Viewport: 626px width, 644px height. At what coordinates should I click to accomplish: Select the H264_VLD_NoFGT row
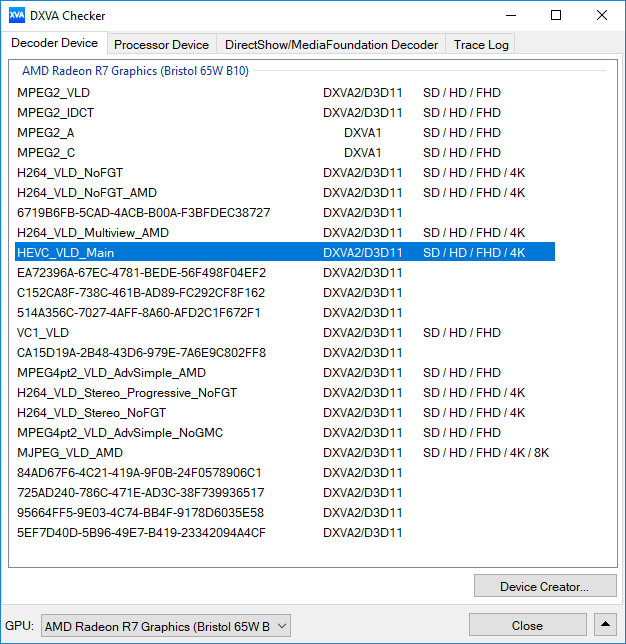(285, 172)
